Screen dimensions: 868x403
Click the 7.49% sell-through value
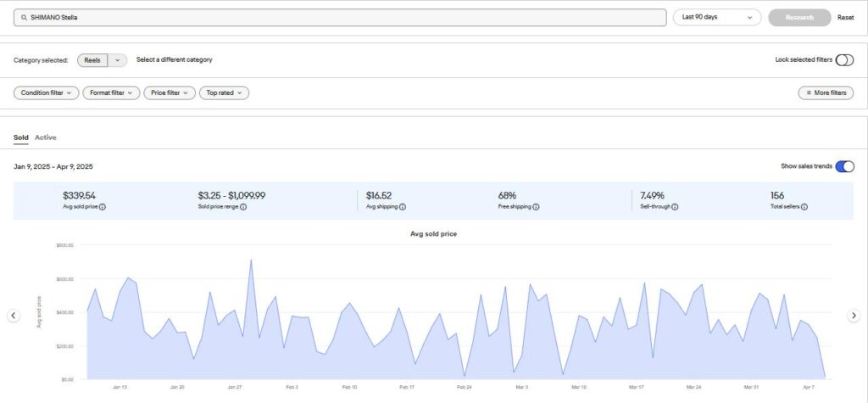(x=652, y=196)
